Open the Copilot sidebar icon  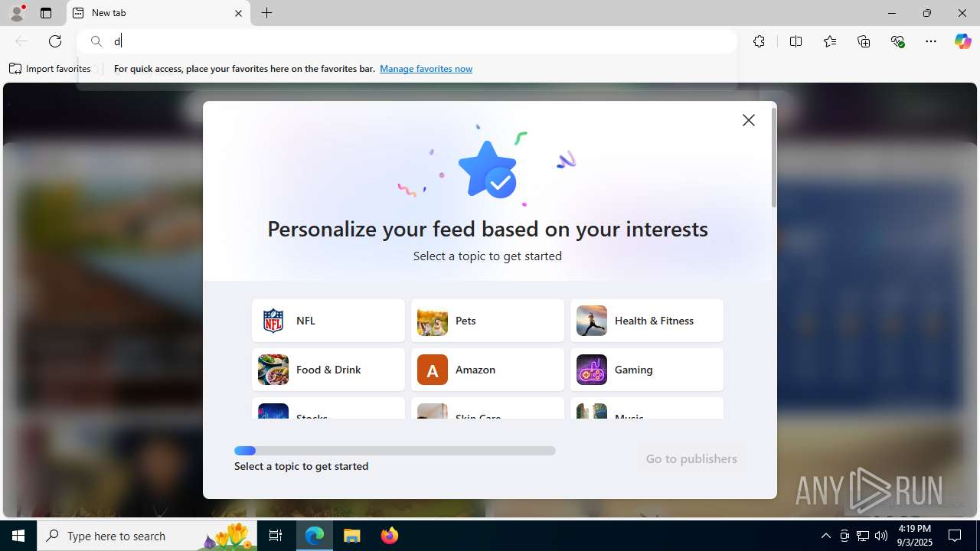coord(962,41)
